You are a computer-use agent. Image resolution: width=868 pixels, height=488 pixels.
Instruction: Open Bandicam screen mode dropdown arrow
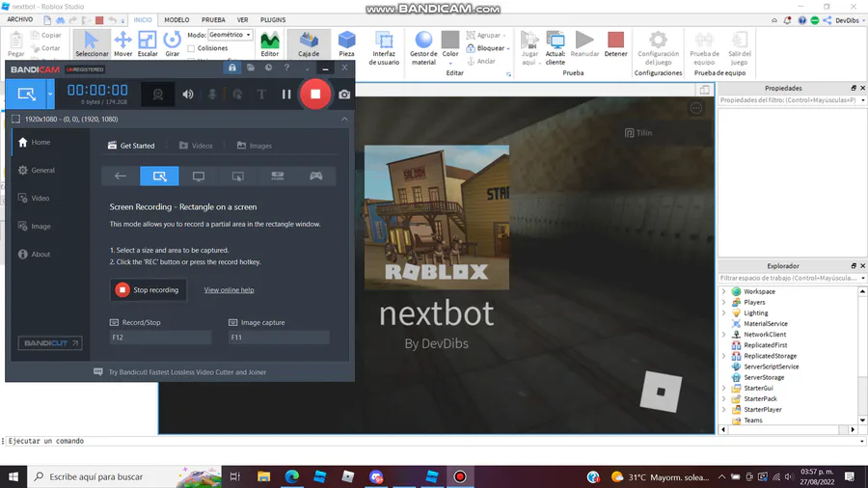[50, 95]
